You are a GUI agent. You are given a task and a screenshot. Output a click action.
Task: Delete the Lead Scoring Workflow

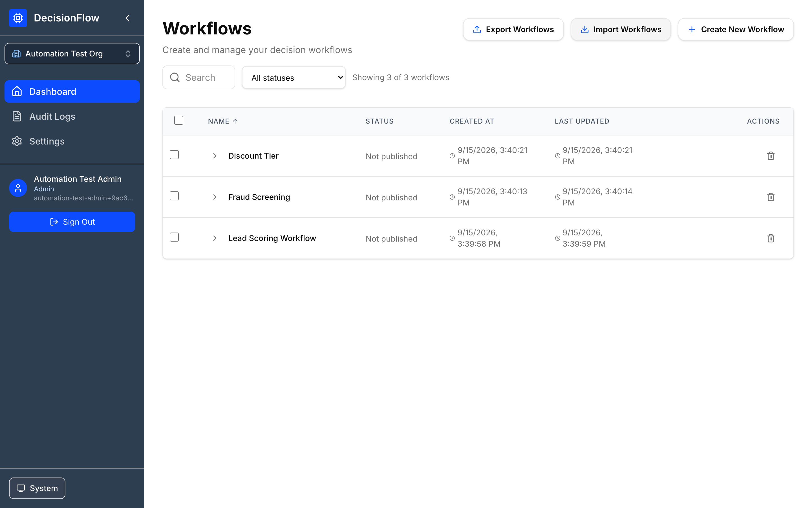coord(771,238)
